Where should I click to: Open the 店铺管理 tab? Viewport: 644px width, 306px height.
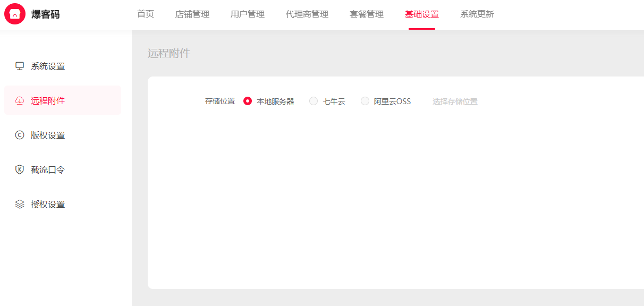coord(192,14)
